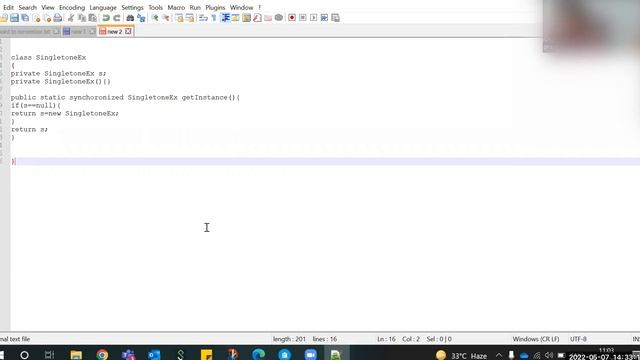This screenshot has width=640, height=360.
Task: Open the Replace toolbar icon
Action: coord(141,18)
